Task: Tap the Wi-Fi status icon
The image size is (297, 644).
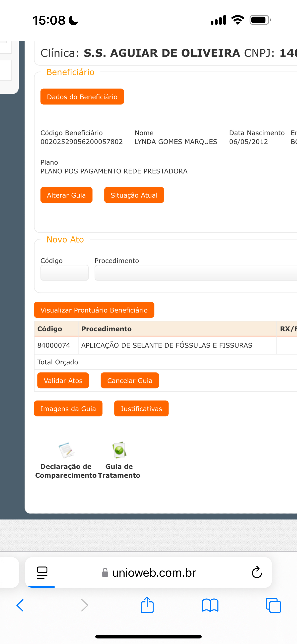Action: 238,20
